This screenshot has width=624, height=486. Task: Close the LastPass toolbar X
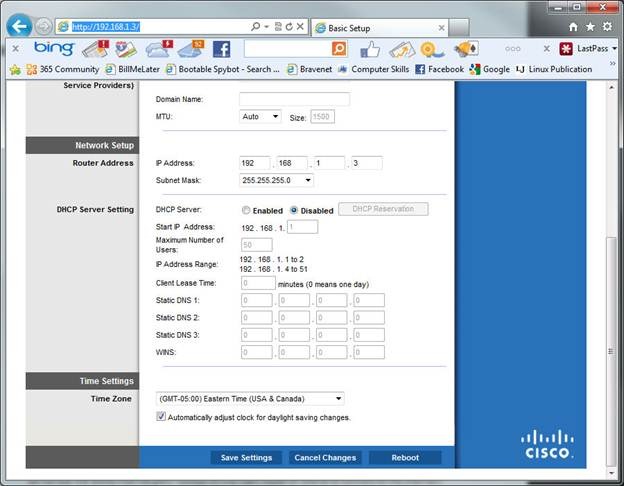pos(547,49)
